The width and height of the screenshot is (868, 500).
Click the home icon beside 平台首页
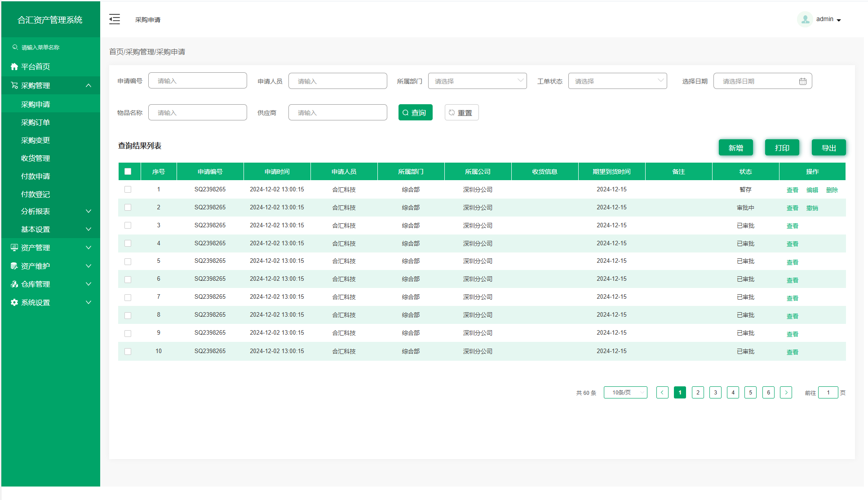point(14,66)
